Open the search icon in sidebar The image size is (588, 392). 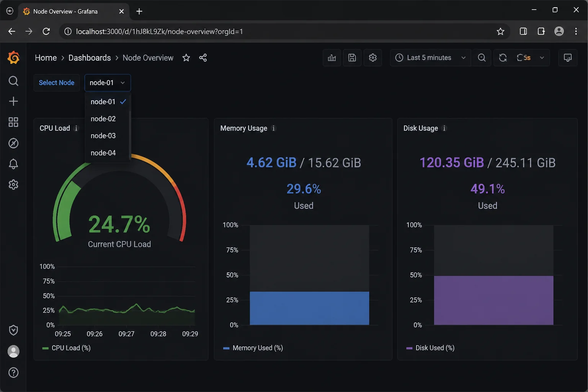(x=13, y=81)
